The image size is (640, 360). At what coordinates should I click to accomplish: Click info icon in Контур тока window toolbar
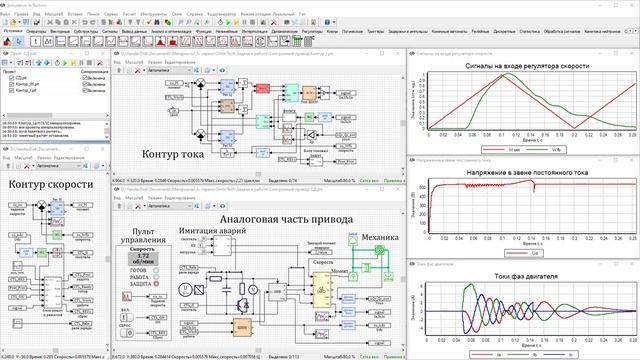coord(222,70)
